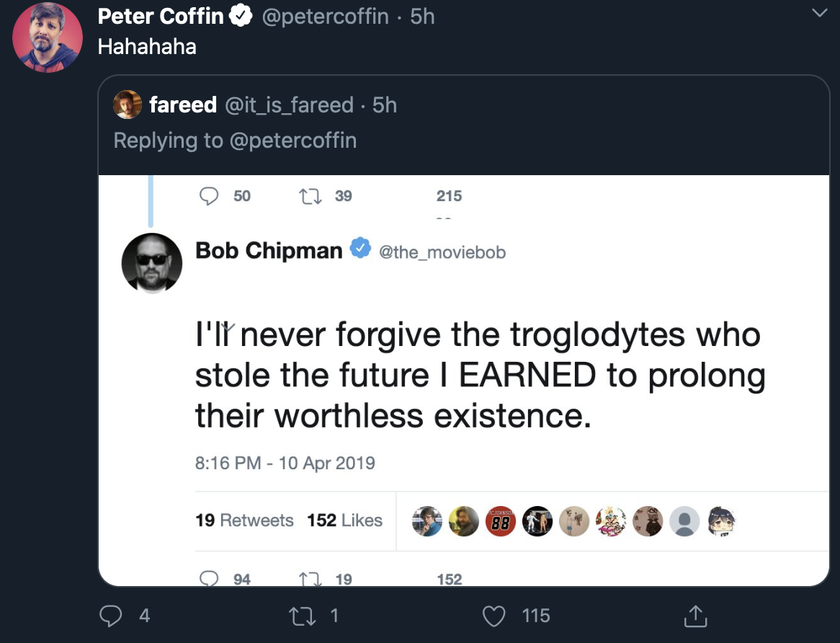Click the reply icon showing 50 replies
The width and height of the screenshot is (840, 643).
tap(209, 196)
